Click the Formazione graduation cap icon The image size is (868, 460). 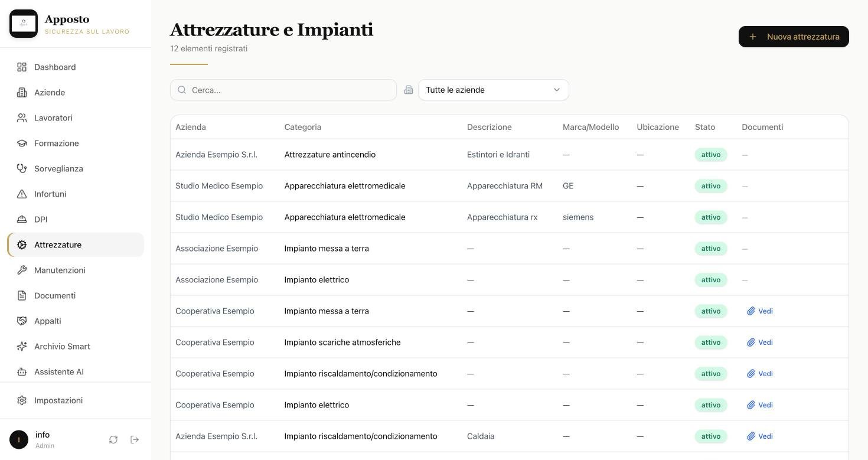coord(22,143)
